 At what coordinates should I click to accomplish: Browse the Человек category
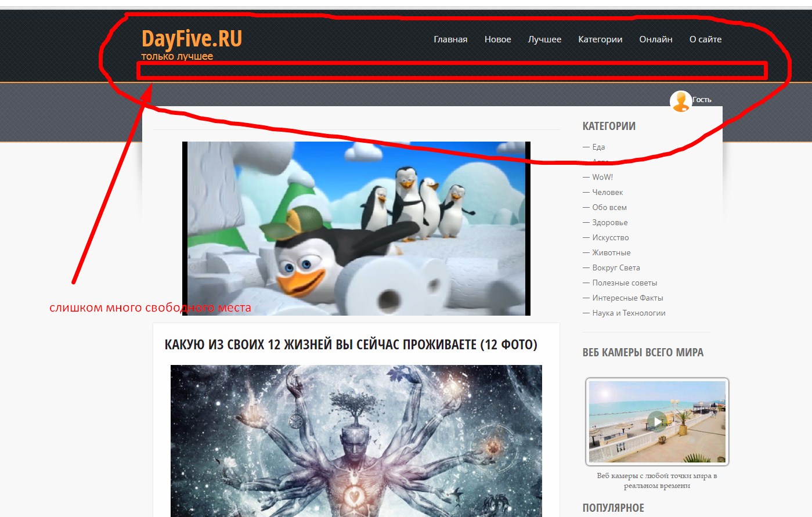click(607, 192)
